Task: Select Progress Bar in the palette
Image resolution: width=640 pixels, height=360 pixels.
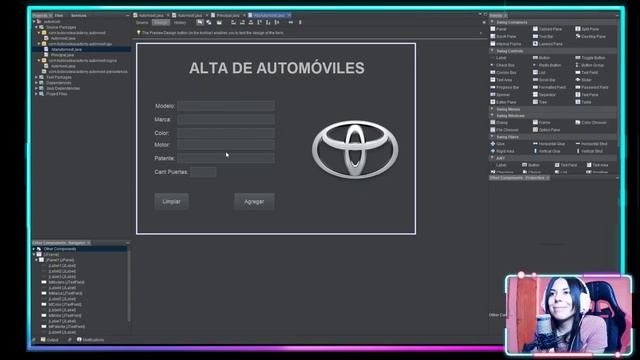Action: [504, 87]
